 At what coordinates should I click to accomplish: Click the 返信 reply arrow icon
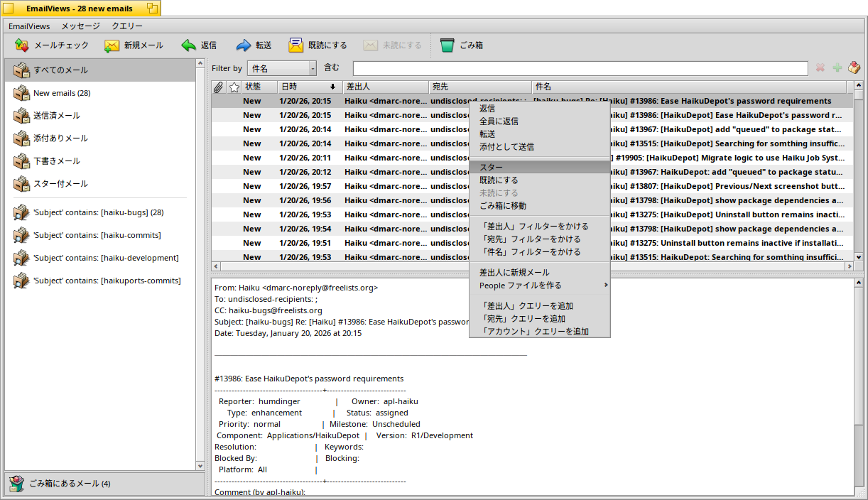coord(188,45)
